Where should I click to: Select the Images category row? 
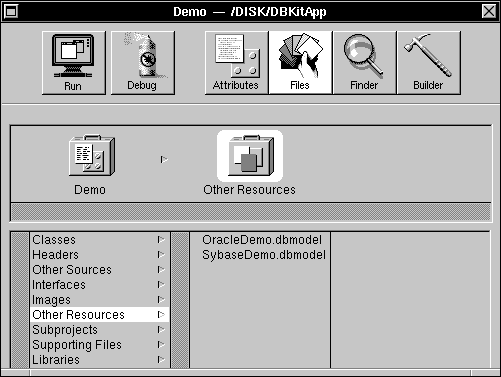tap(100, 300)
